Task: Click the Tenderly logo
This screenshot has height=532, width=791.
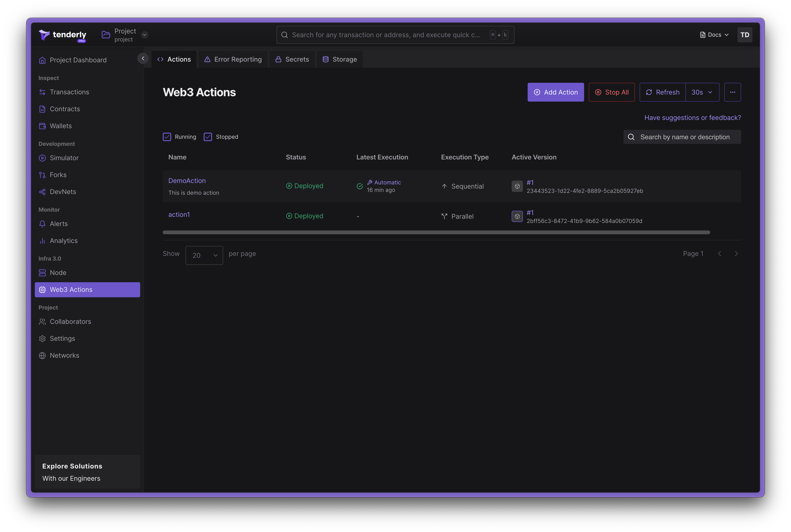Action: click(62, 35)
